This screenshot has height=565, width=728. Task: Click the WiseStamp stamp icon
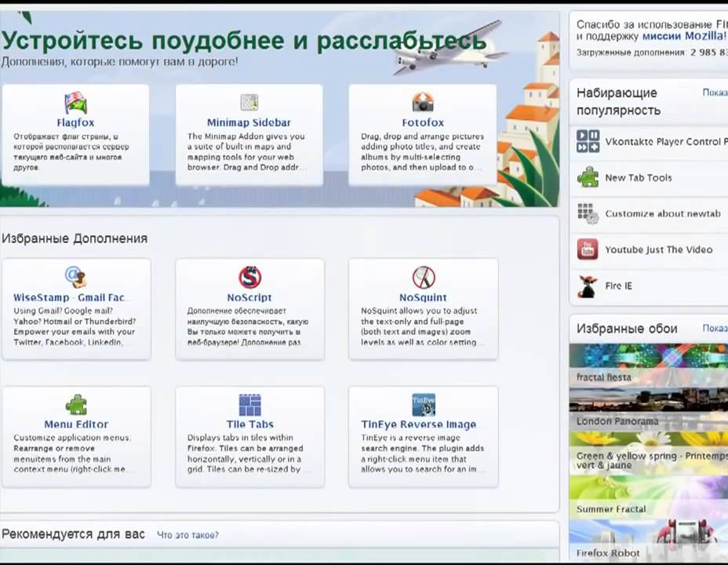click(75, 277)
